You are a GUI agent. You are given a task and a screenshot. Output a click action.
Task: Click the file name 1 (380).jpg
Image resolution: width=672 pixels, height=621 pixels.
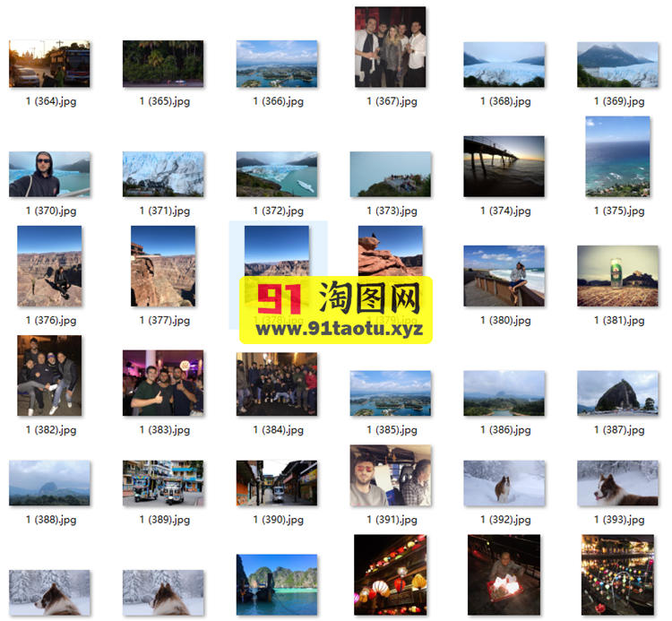coord(505,321)
